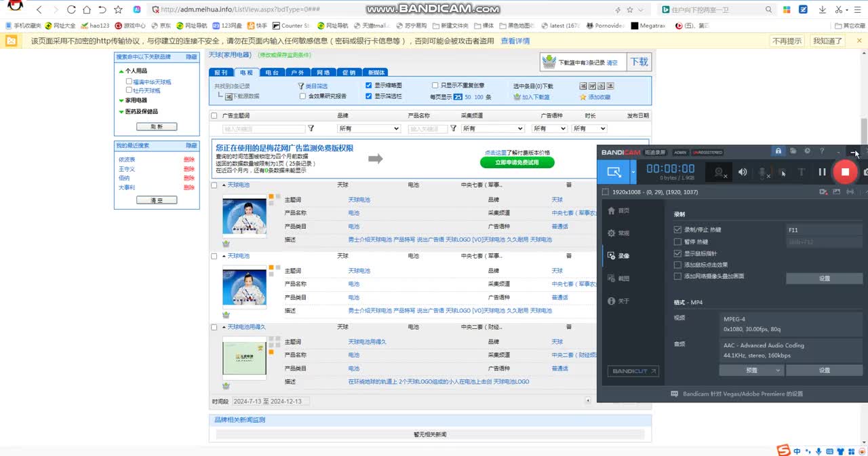
Task: Click the 清空 link in the download basket
Action: 612,62
